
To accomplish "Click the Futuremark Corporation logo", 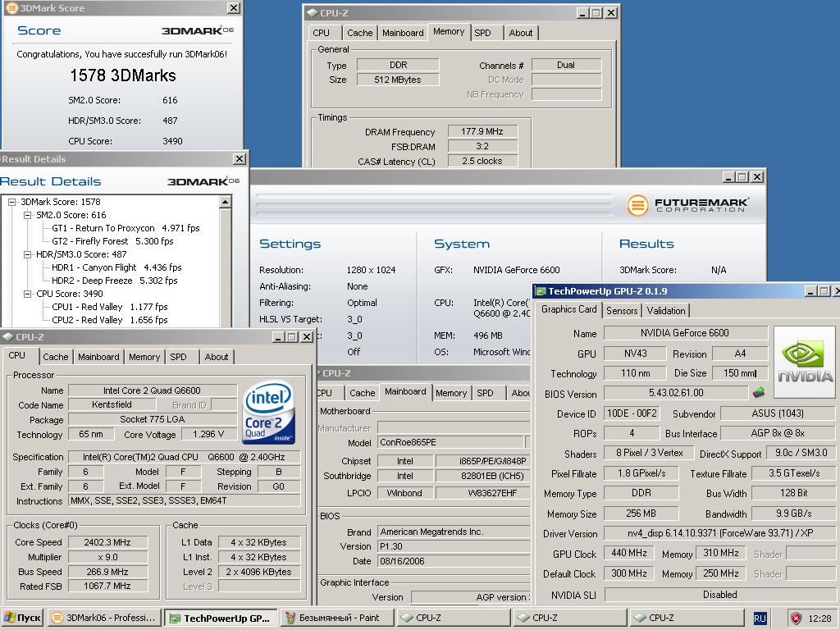I will (688, 204).
